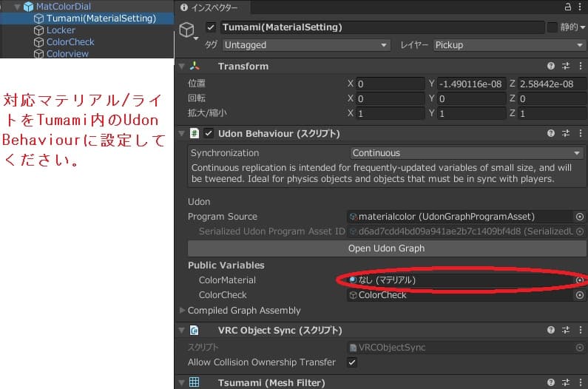The width and height of the screenshot is (588, 389).
Task: Open the Pickup layer dropdown
Action: 508,45
